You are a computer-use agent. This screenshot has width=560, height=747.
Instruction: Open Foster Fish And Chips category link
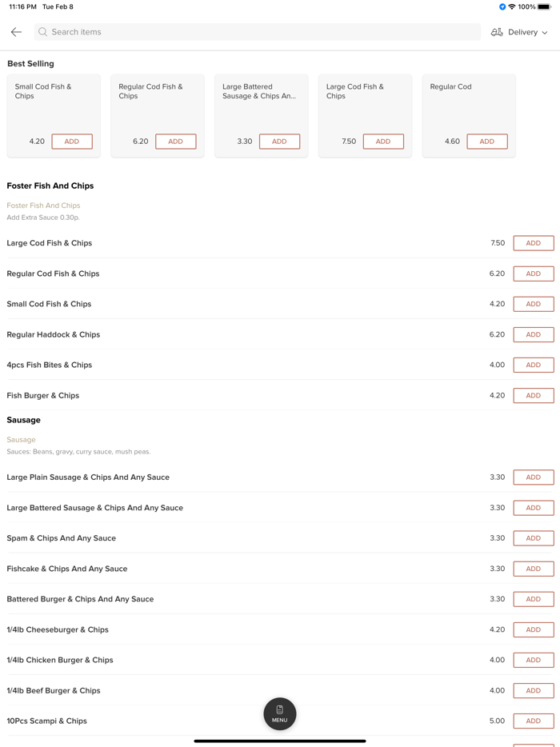43,206
